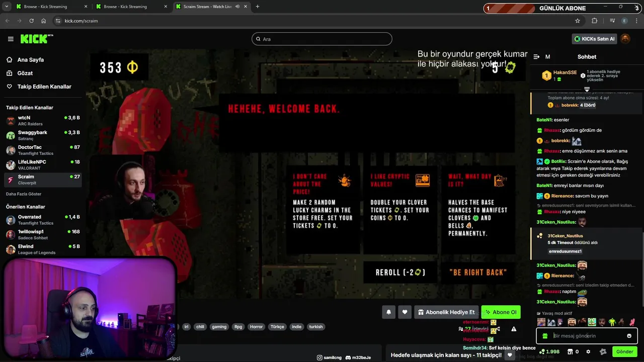Select the Türkçe tag
Image resolution: width=644 pixels, height=362 pixels.
click(277, 327)
